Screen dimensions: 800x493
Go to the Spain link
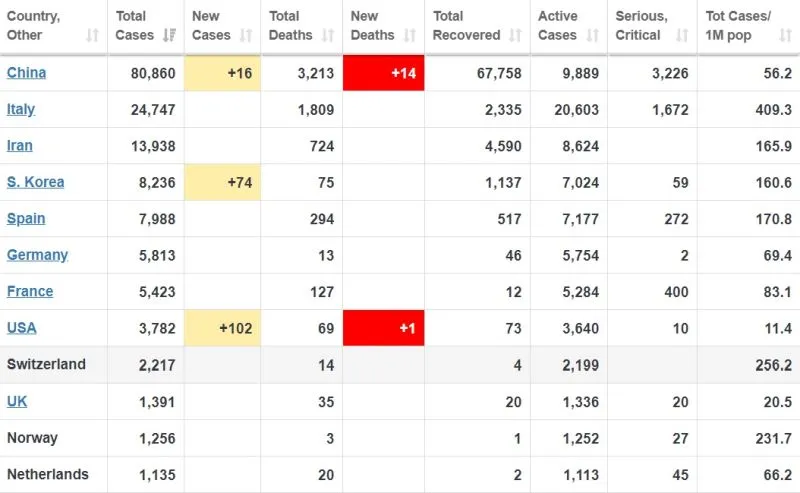tap(26, 218)
